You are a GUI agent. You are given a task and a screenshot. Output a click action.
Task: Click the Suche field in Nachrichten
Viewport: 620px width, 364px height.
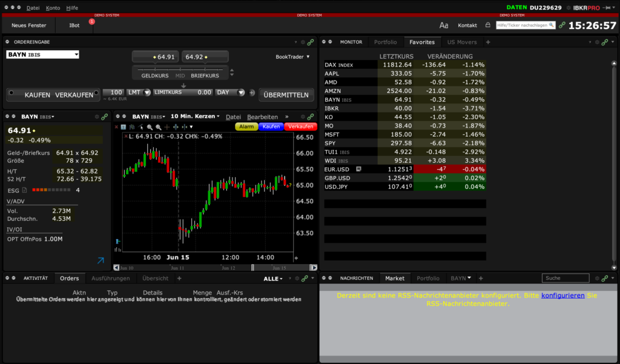pyautogui.click(x=566, y=278)
